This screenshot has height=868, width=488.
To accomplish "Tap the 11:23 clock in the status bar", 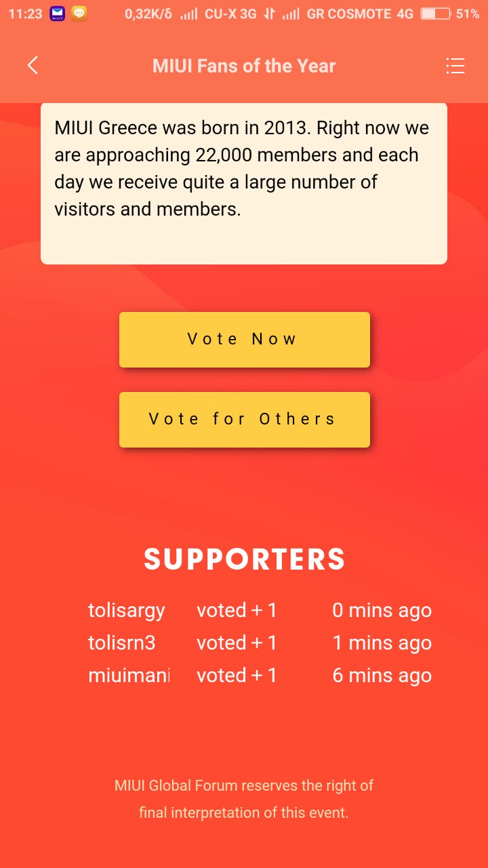I will (x=25, y=14).
